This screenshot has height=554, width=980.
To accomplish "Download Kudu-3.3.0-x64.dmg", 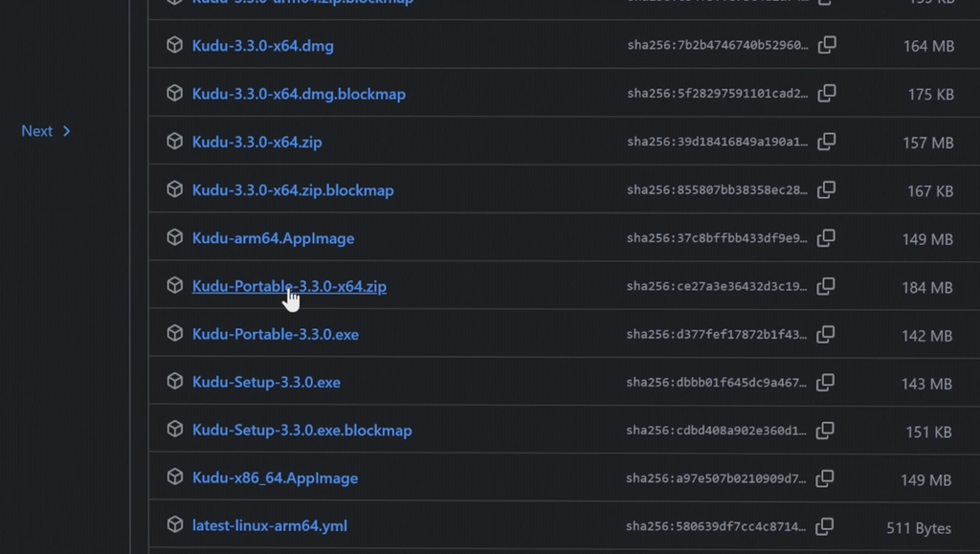I will 262,46.
